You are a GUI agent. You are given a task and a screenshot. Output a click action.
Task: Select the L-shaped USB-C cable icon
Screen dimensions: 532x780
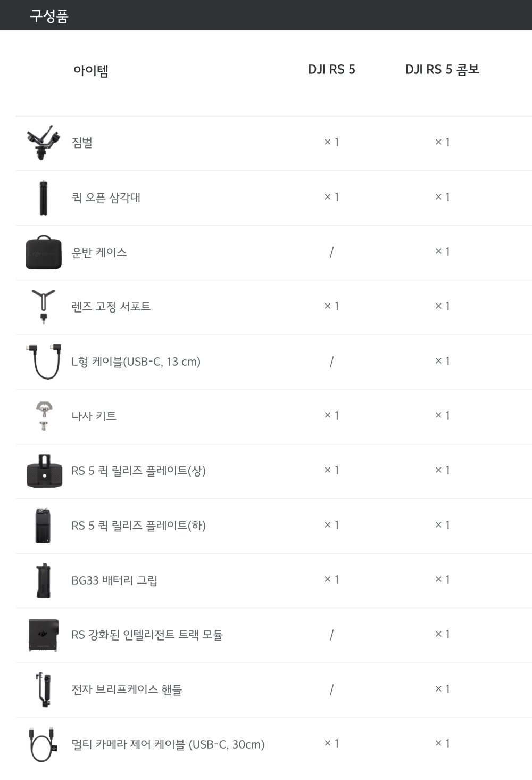click(43, 362)
